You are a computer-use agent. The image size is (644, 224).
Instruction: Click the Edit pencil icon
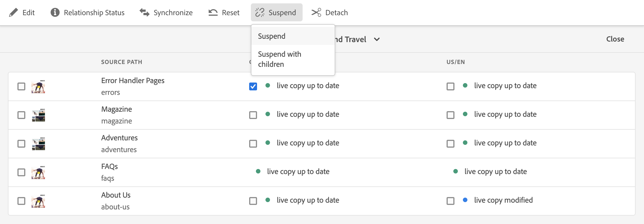tap(13, 13)
